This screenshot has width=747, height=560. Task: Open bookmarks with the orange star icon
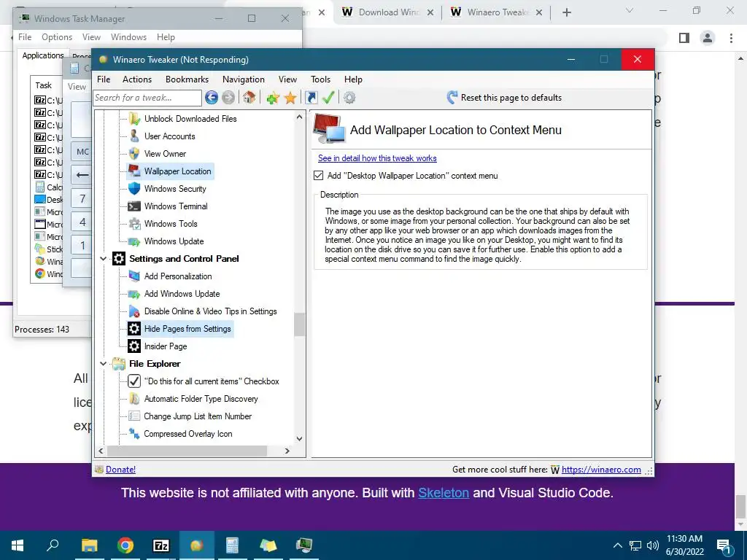pyautogui.click(x=290, y=98)
